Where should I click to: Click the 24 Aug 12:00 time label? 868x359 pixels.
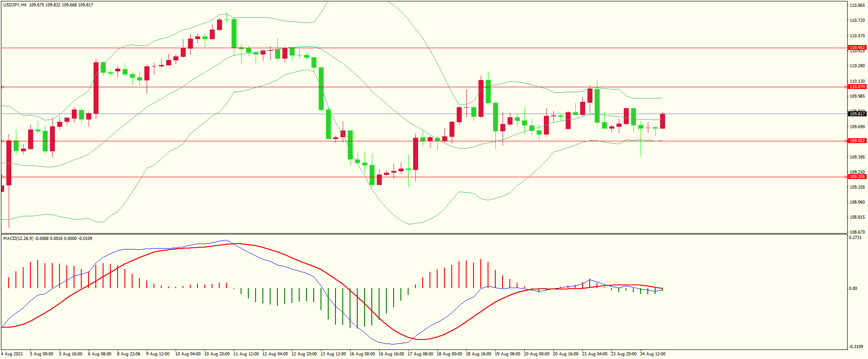(x=653, y=354)
